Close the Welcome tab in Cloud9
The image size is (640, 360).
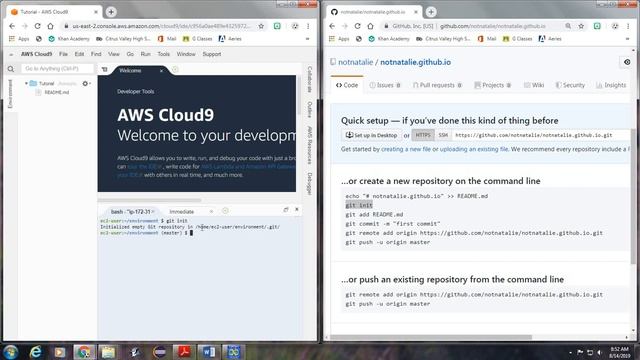click(161, 71)
